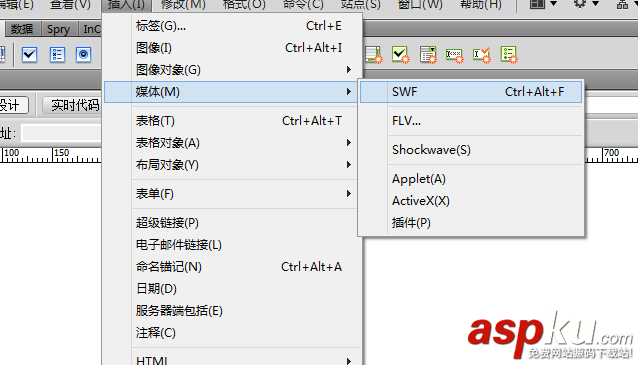Open the 窗口(W) menu

click(420, 5)
